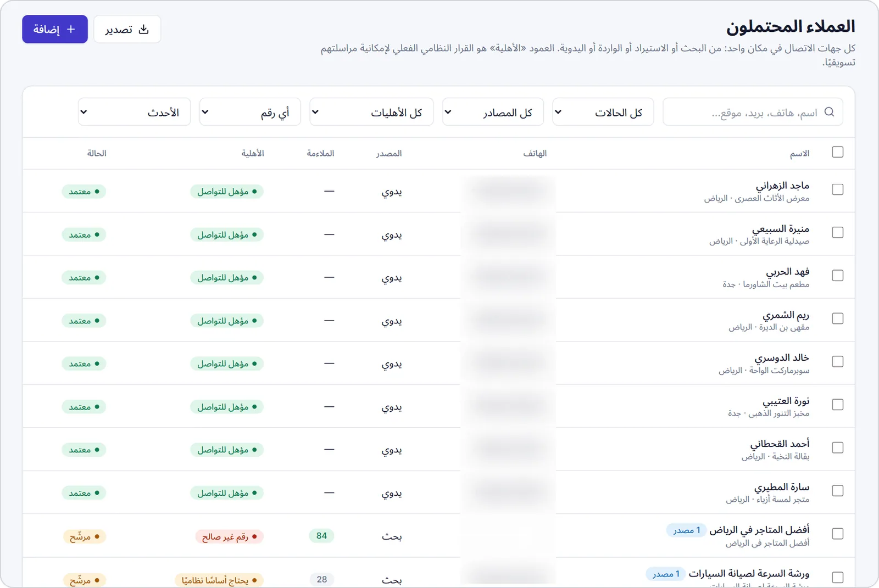Focus the اسم، هاتف، بريد، موقع search field

coord(753,112)
